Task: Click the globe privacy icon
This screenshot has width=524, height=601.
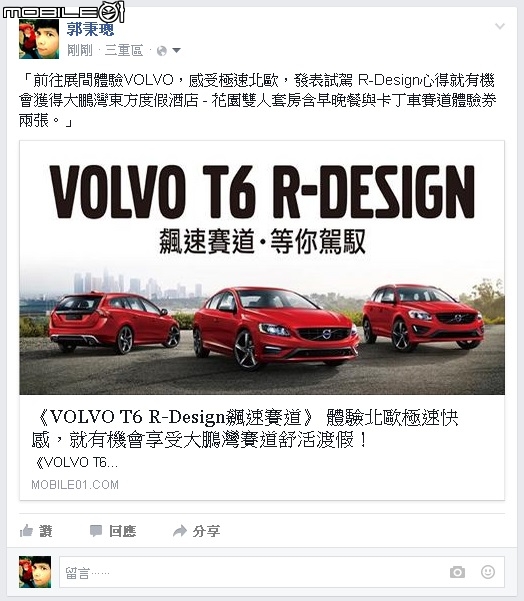Action: pos(162,51)
